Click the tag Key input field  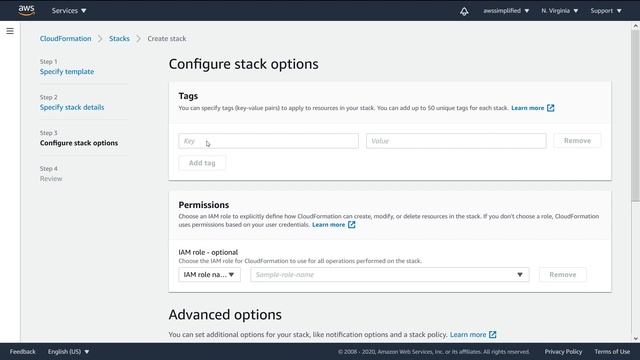click(x=269, y=141)
